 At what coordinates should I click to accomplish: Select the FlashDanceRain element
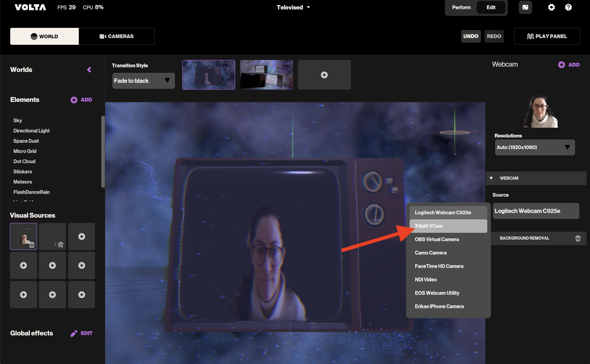pyautogui.click(x=31, y=192)
